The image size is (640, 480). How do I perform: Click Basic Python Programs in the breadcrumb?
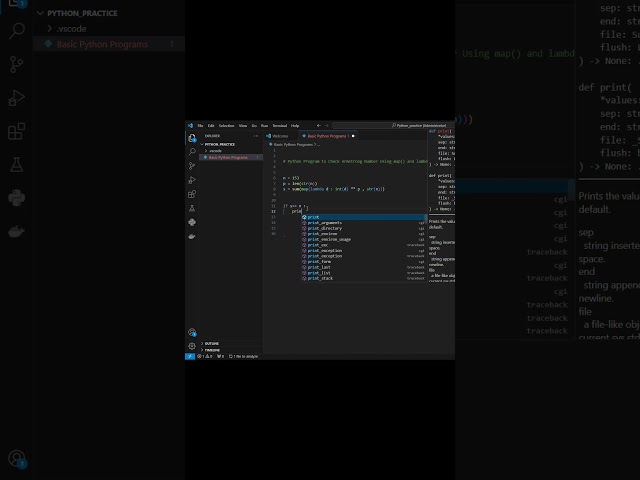pos(293,144)
